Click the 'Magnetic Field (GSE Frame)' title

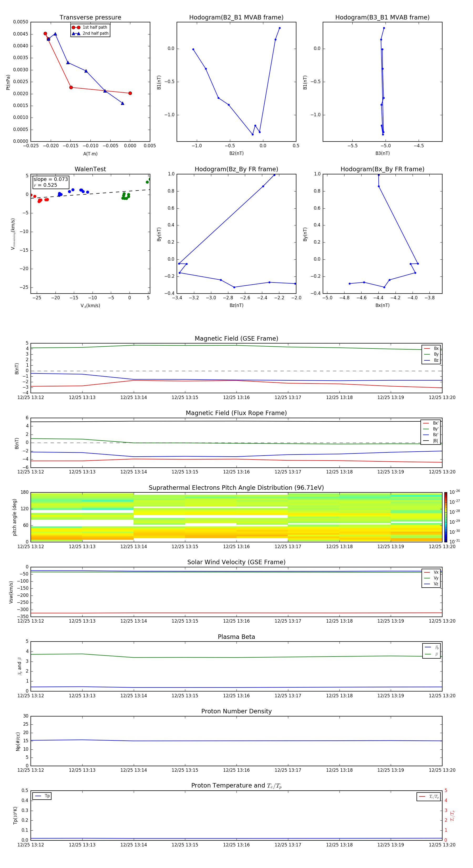pos(236,339)
